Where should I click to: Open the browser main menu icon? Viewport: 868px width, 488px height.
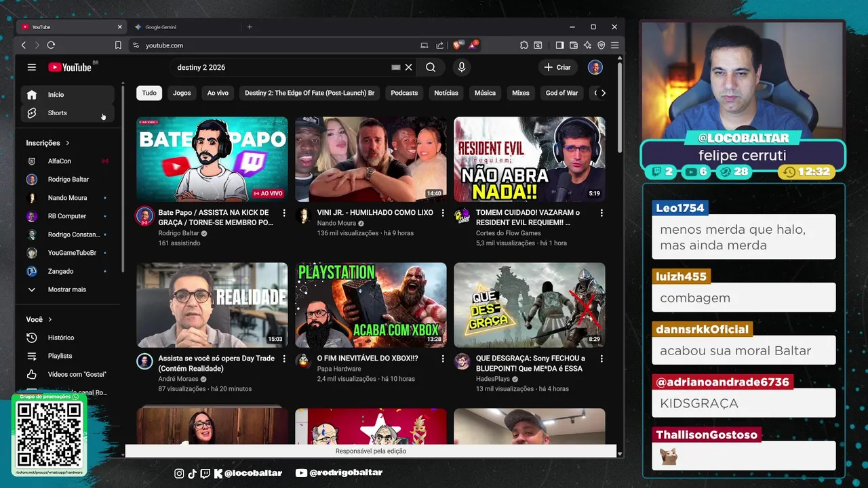[615, 45]
